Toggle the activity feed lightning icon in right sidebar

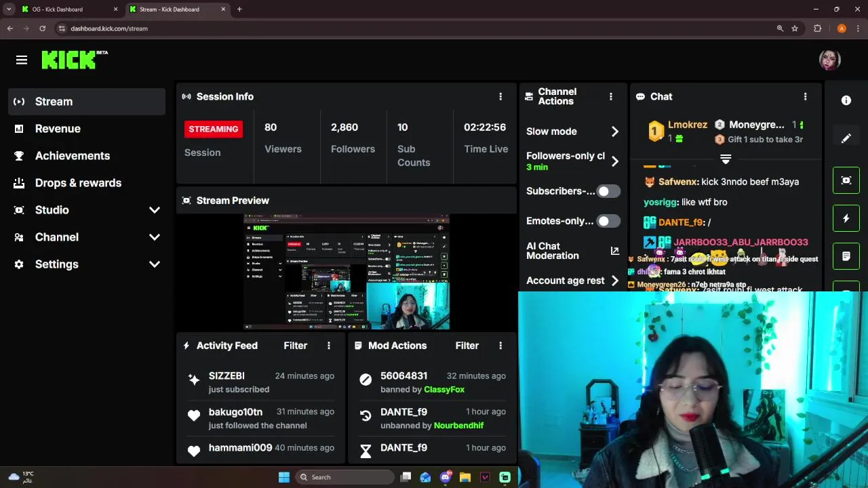pos(846,218)
